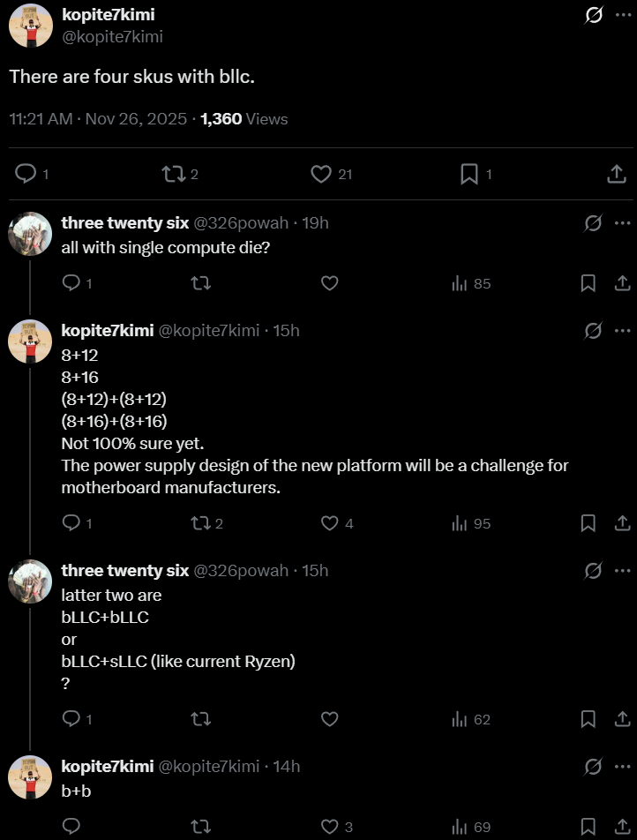The height and width of the screenshot is (840, 637).
Task: Share the main post
Action: (617, 175)
